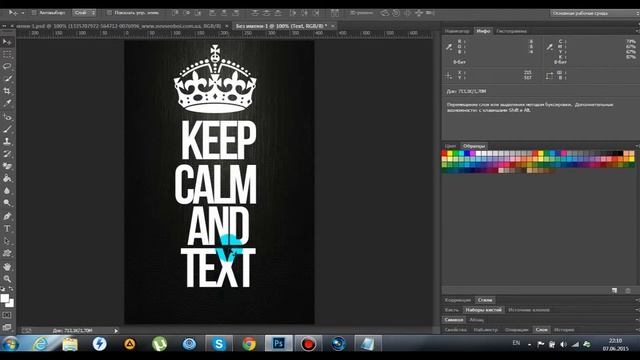Viewport: 640px width, 360px height.
Task: Select the Lasso tool
Action: pos(7,66)
